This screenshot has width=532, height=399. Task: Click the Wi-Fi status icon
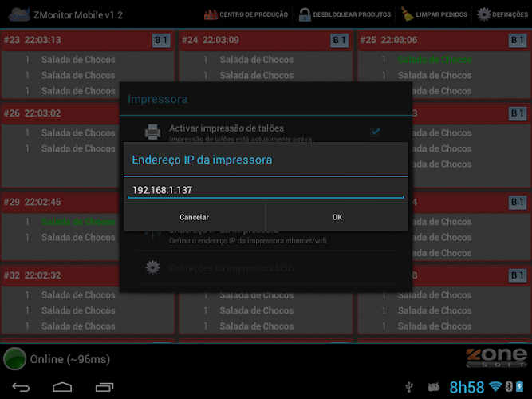(x=495, y=386)
